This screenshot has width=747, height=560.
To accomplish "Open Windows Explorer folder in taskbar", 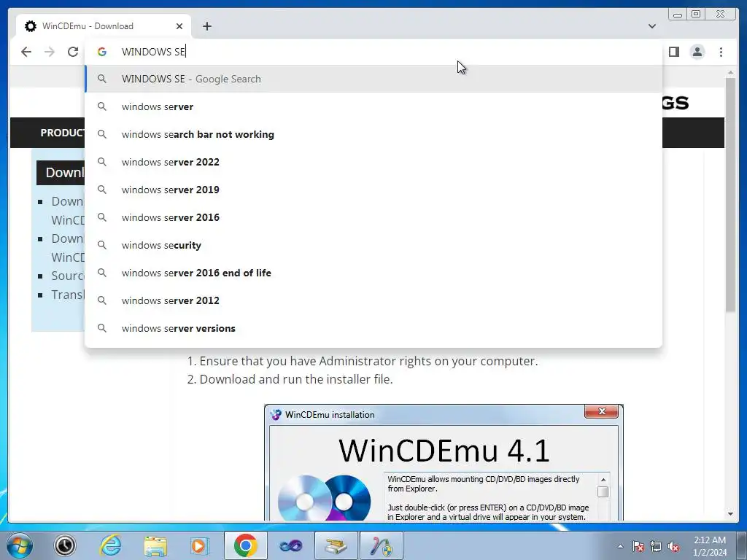I will [x=156, y=545].
